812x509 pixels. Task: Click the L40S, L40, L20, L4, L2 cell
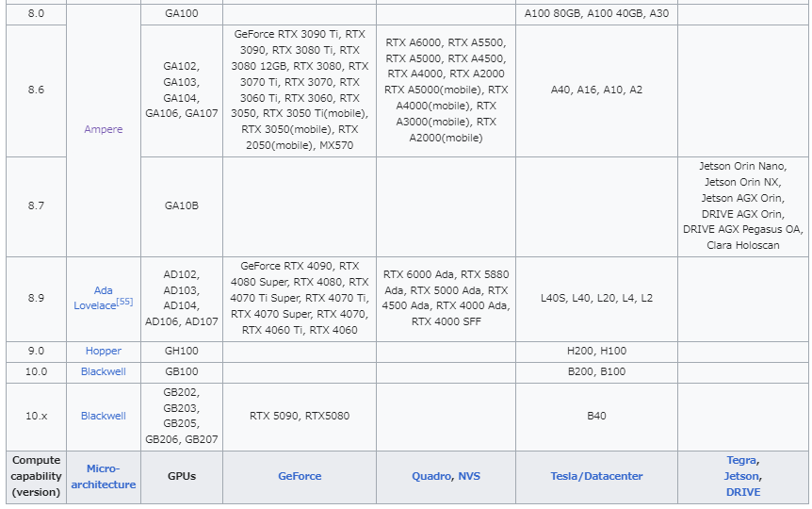(596, 299)
